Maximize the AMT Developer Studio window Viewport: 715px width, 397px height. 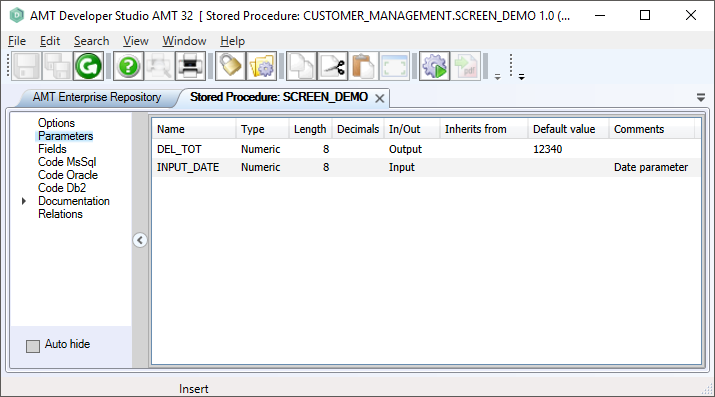[645, 15]
